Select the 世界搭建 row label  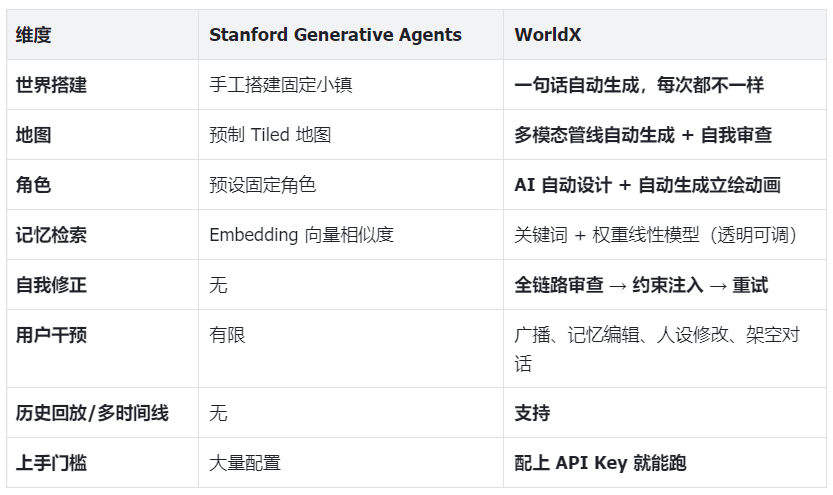tap(103, 85)
